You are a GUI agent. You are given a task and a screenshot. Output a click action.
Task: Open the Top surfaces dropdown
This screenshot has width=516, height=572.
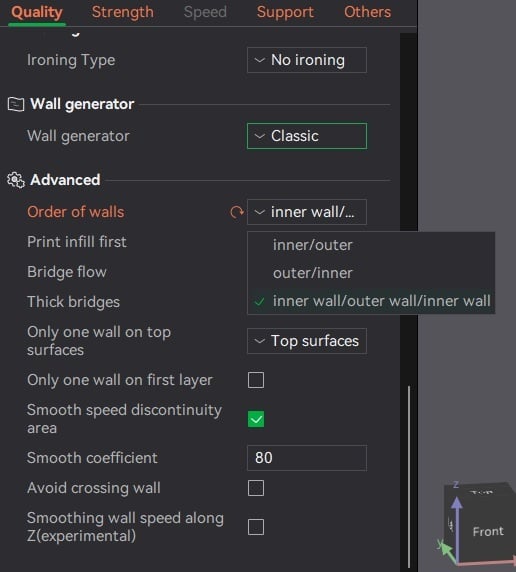307,341
